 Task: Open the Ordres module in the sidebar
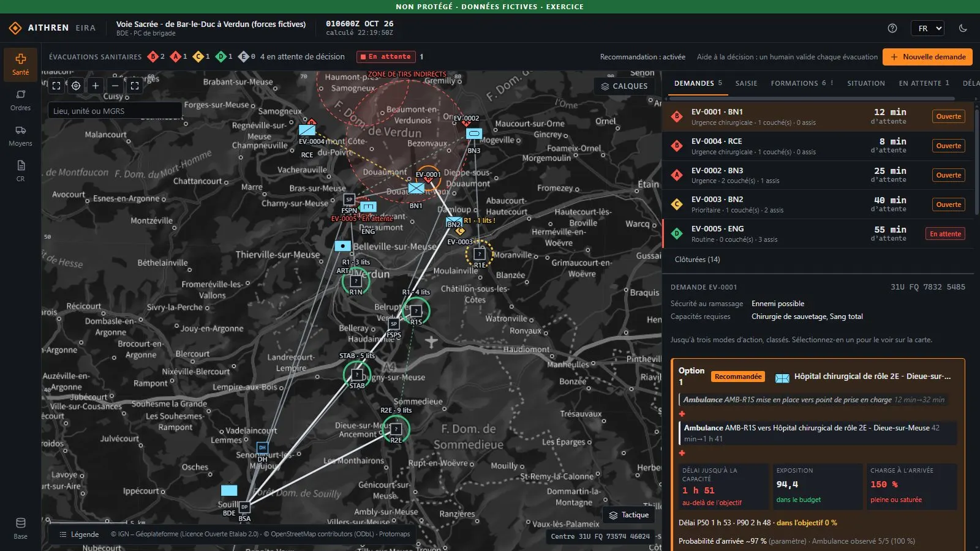(20, 100)
